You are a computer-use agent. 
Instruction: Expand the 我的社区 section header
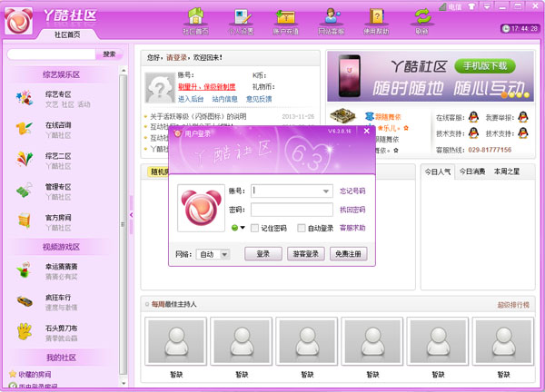(61, 358)
